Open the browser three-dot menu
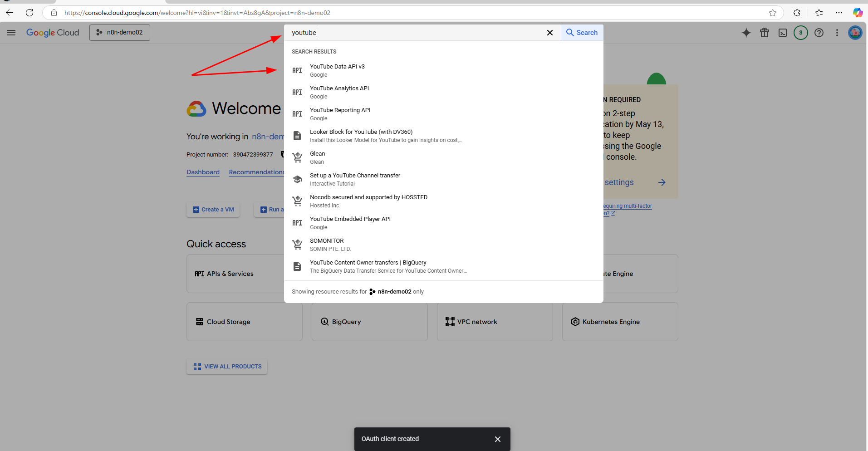The height and width of the screenshot is (451, 868). point(839,13)
